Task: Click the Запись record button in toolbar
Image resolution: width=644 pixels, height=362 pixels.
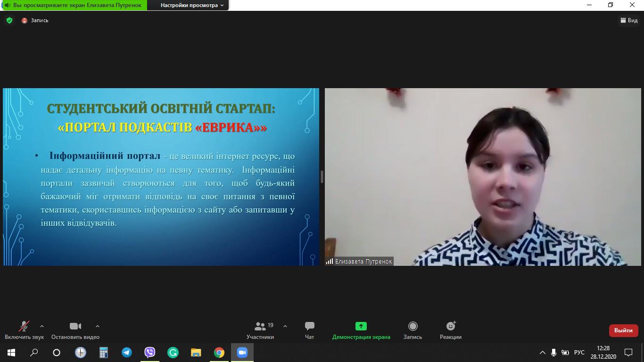Action: click(x=413, y=330)
